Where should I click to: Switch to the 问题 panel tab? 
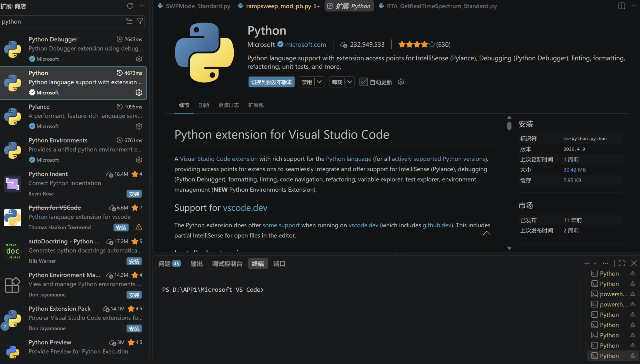[x=170, y=264]
